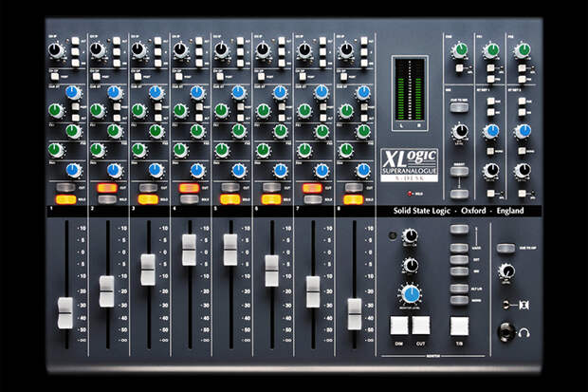Click the channel 1 fader cap
The width and height of the screenshot is (588, 392).
click(65, 313)
